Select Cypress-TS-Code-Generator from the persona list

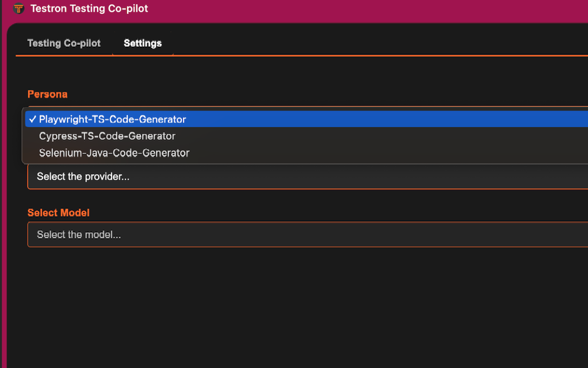coord(107,136)
